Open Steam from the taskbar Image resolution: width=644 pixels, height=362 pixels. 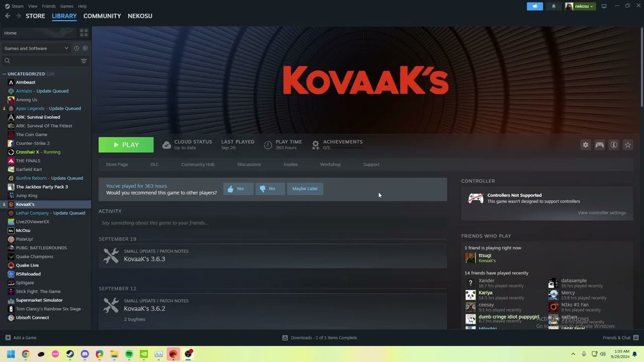70,354
